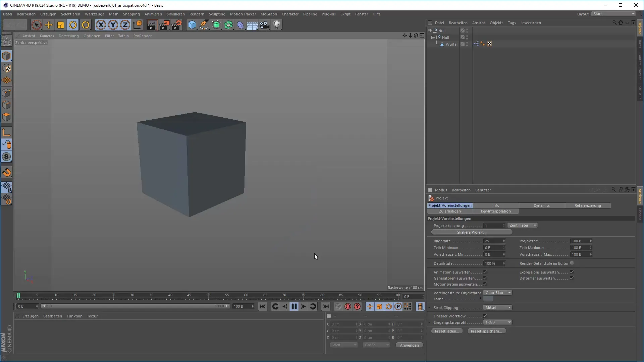644x362 pixels.
Task: Switch to texture mode
Action: tap(6, 68)
